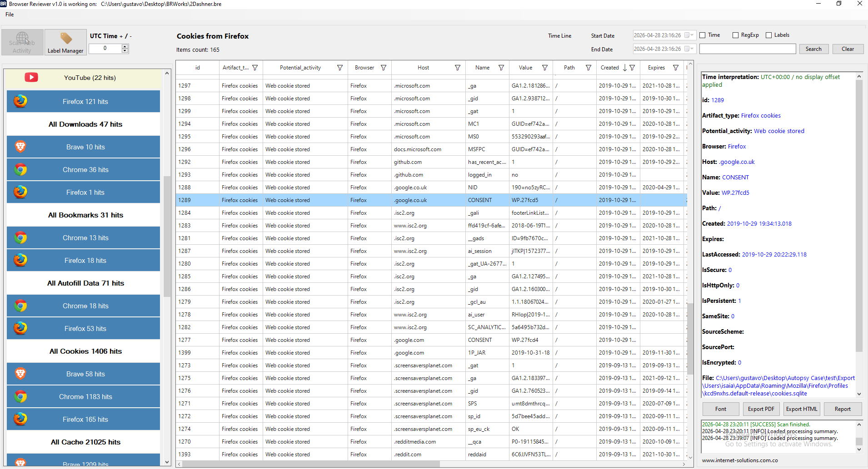Click the Clear button

848,49
